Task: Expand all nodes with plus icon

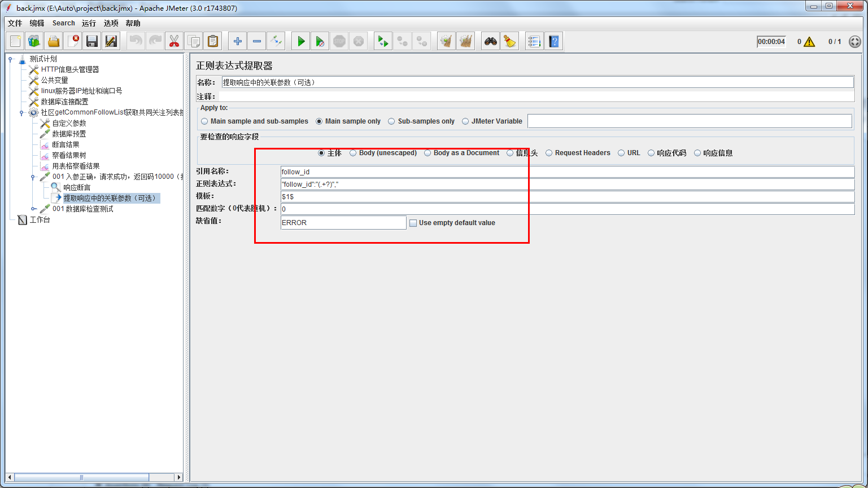Action: pos(238,41)
